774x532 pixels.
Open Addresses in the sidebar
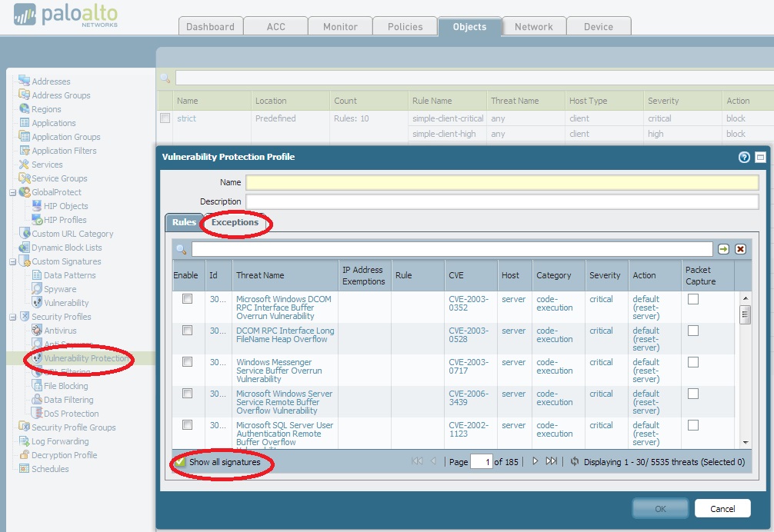(51, 81)
